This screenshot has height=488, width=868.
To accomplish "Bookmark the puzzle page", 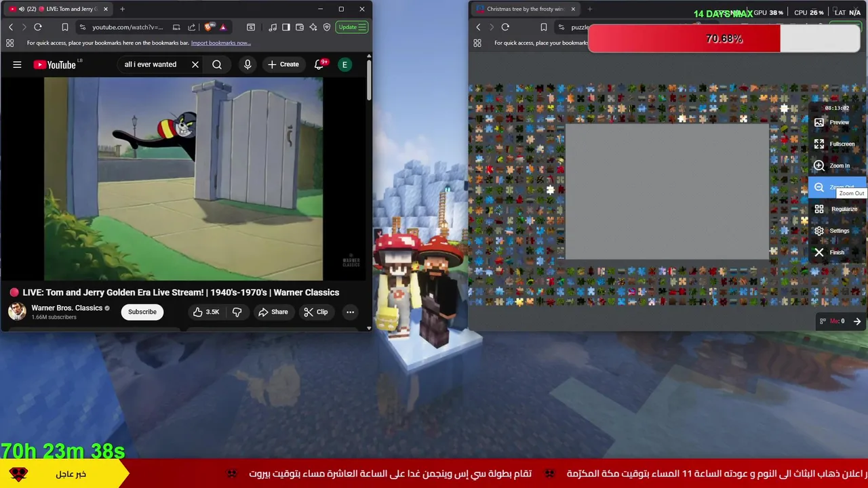I will (544, 27).
